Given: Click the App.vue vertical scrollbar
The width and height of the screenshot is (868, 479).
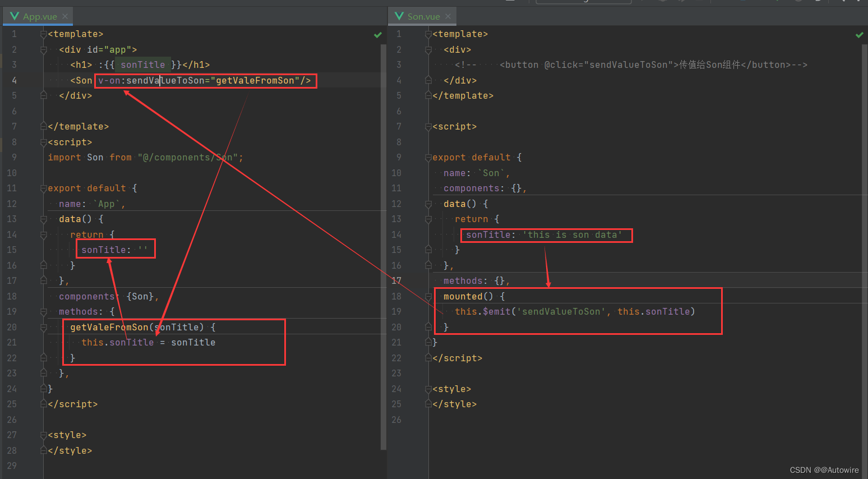Looking at the screenshot, I should pyautogui.click(x=384, y=247).
